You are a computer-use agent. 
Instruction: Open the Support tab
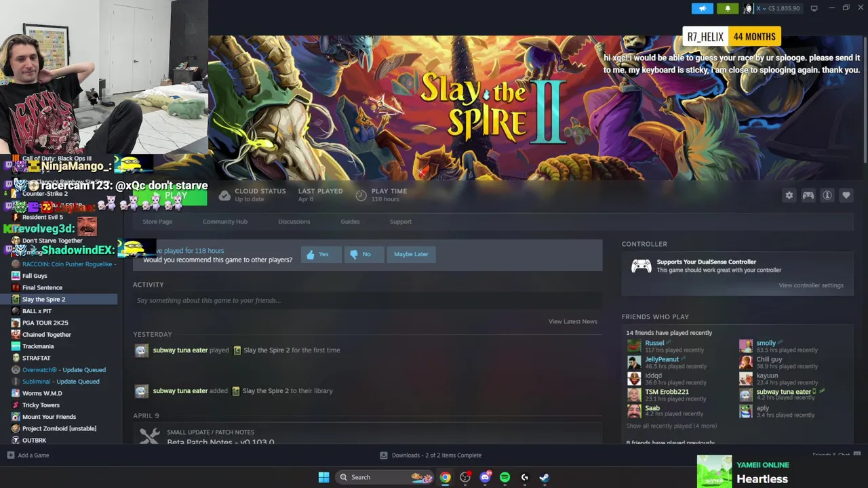tap(401, 222)
